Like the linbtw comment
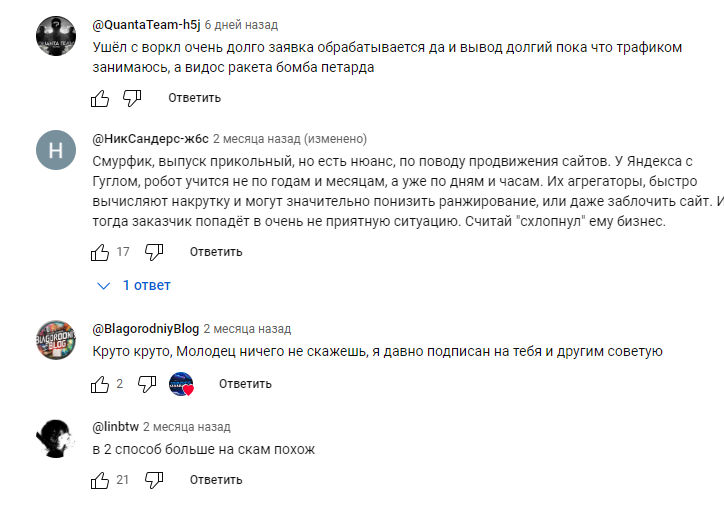Screen dimensions: 724x508 pyautogui.click(x=100, y=481)
